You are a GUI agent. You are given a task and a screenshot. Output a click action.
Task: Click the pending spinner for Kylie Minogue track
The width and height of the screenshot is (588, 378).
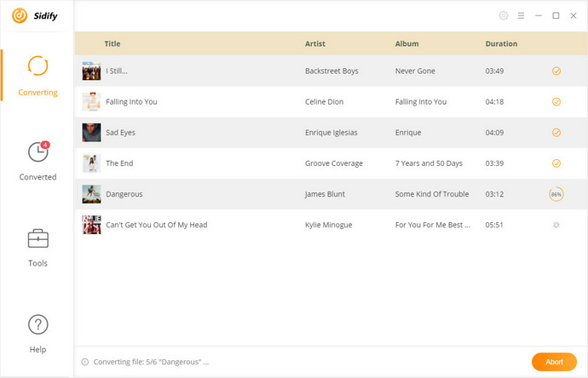(x=556, y=225)
